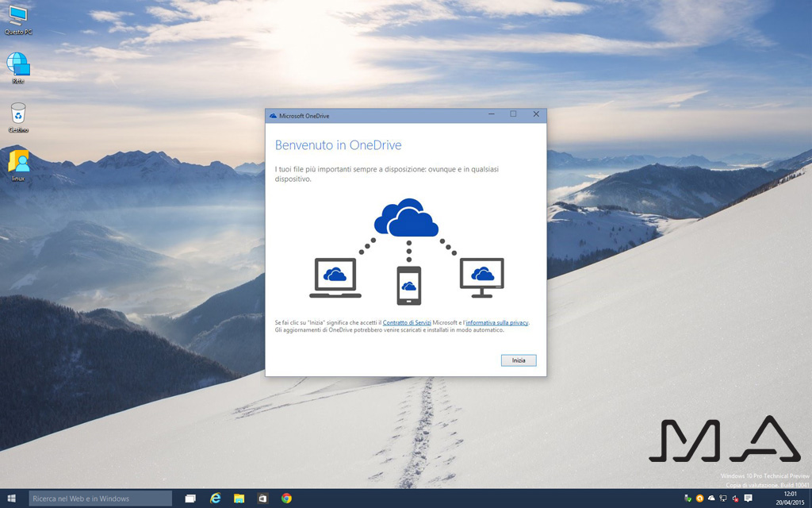
Task: Click the desktop monitor illustration in dialog
Action: click(481, 278)
